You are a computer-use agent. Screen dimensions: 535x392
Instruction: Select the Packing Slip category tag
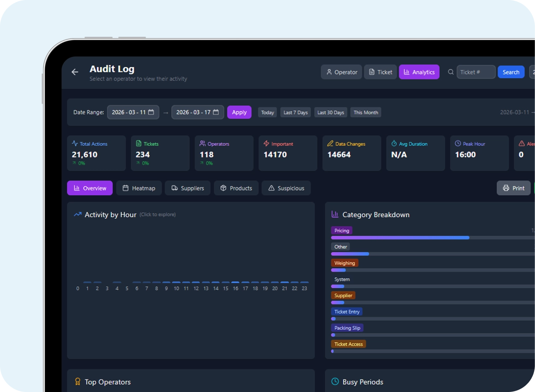pos(347,328)
